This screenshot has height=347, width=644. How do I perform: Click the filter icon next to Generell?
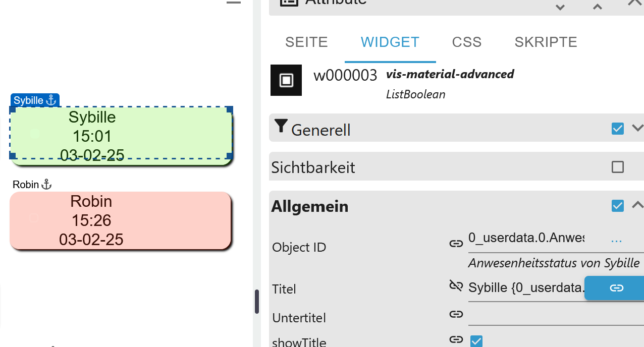281,127
